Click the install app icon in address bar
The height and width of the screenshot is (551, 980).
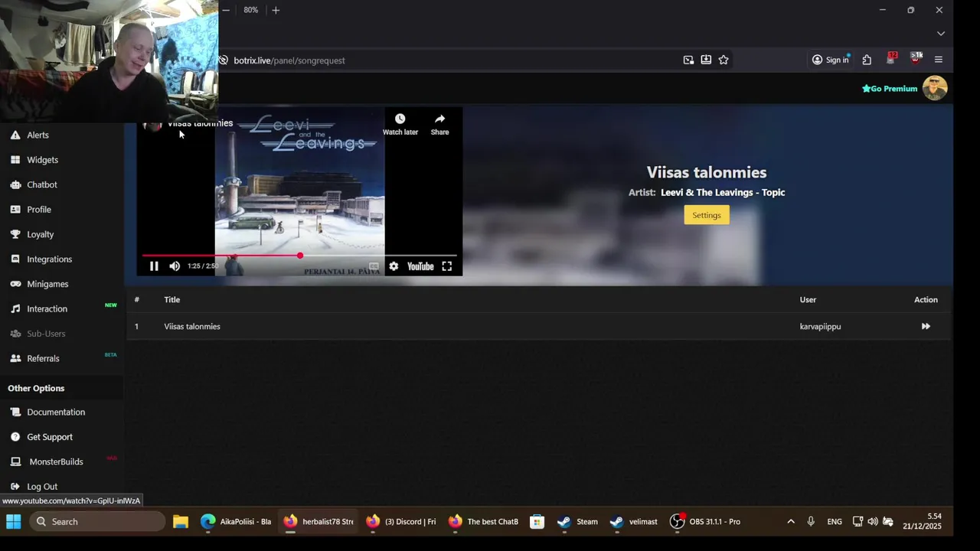pos(706,60)
